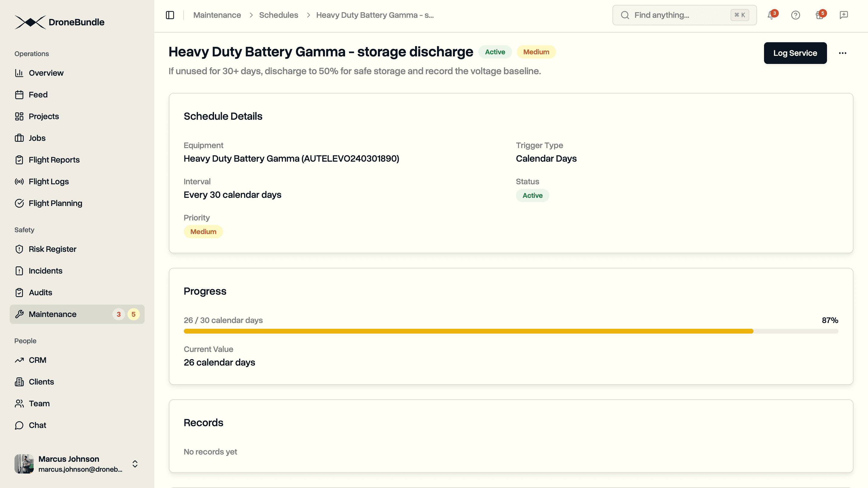Image resolution: width=868 pixels, height=488 pixels.
Task: Open CRM from the sidebar
Action: click(x=77, y=360)
